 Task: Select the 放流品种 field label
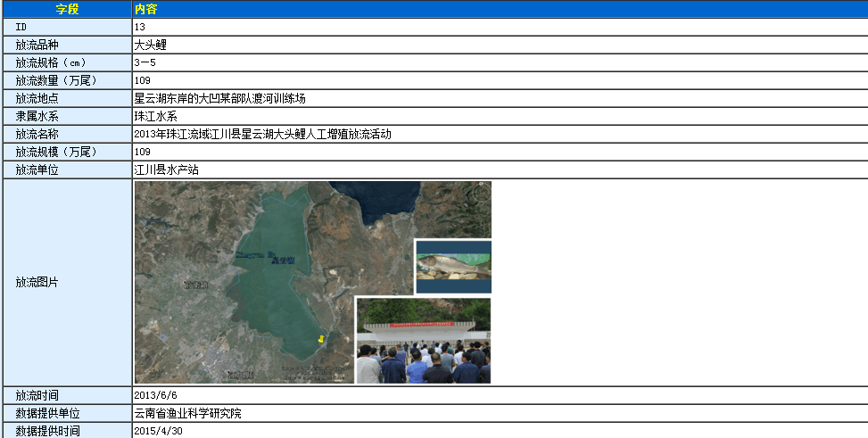pyautogui.click(x=37, y=45)
